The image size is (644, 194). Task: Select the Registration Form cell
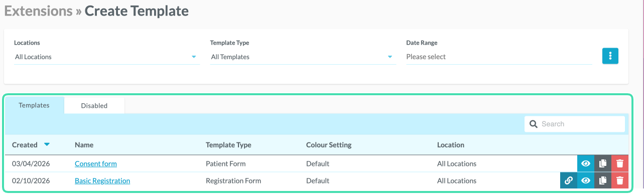(x=233, y=180)
